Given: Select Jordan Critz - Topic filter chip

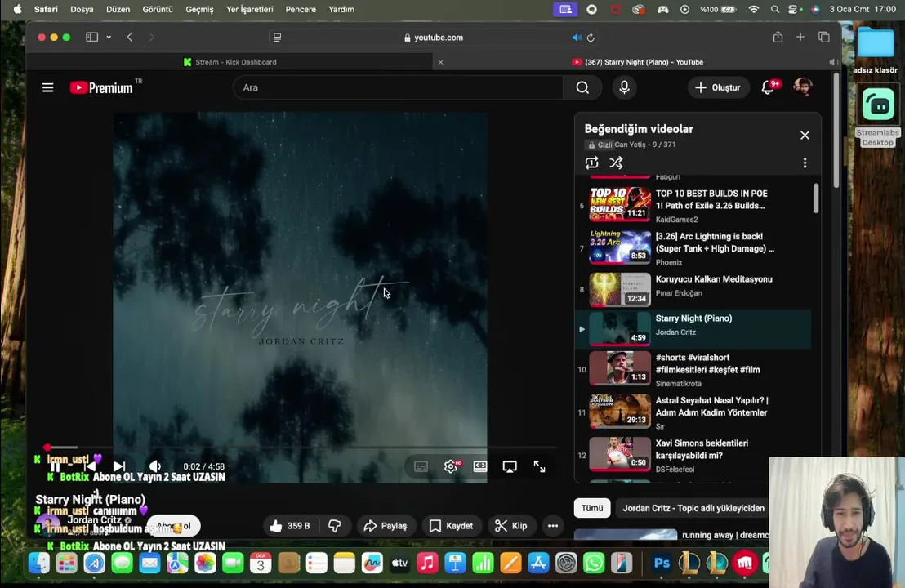Looking at the screenshot, I should click(693, 508).
